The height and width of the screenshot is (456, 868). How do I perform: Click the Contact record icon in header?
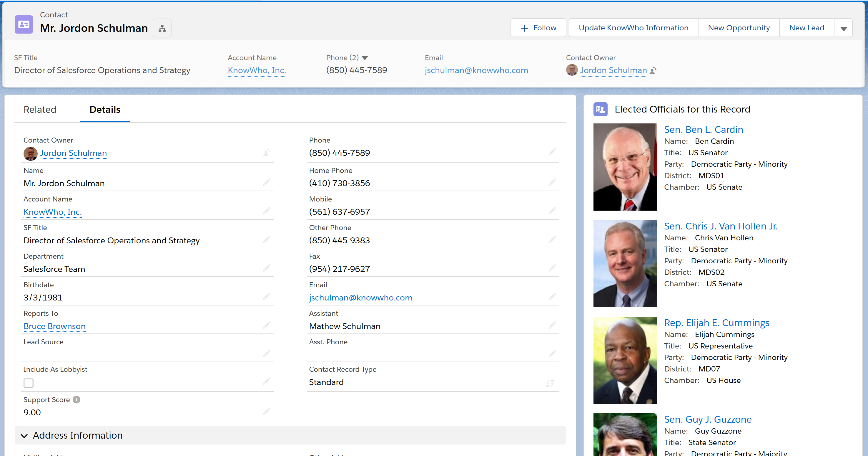pyautogui.click(x=24, y=24)
